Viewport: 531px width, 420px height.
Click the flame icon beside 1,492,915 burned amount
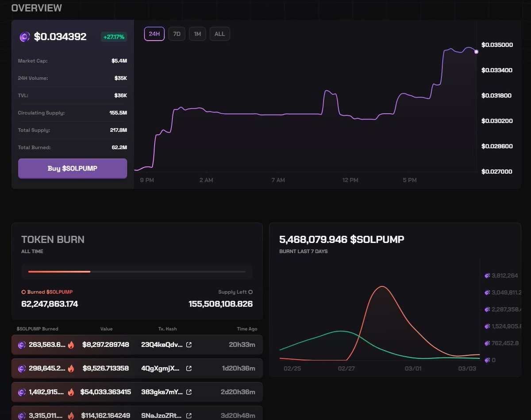coord(71,392)
